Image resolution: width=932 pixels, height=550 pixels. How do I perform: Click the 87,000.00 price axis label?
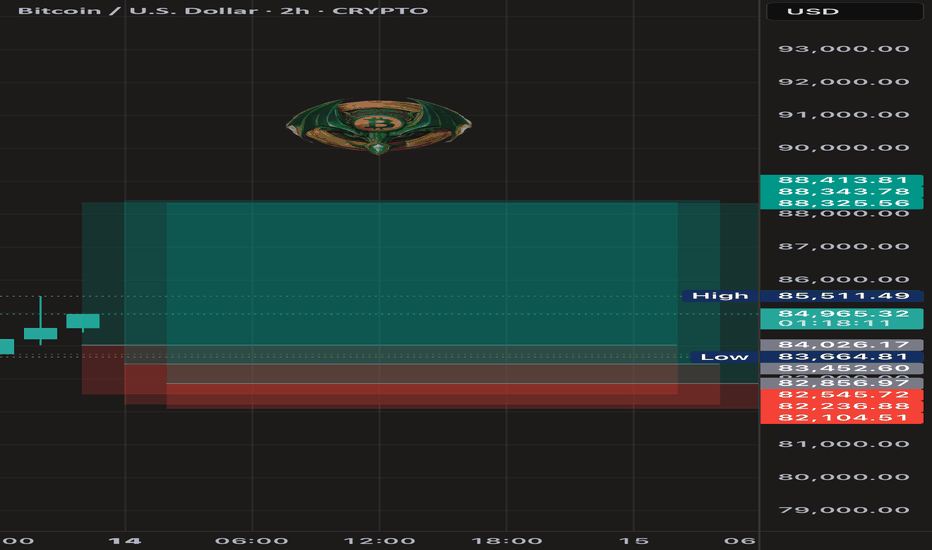844,246
